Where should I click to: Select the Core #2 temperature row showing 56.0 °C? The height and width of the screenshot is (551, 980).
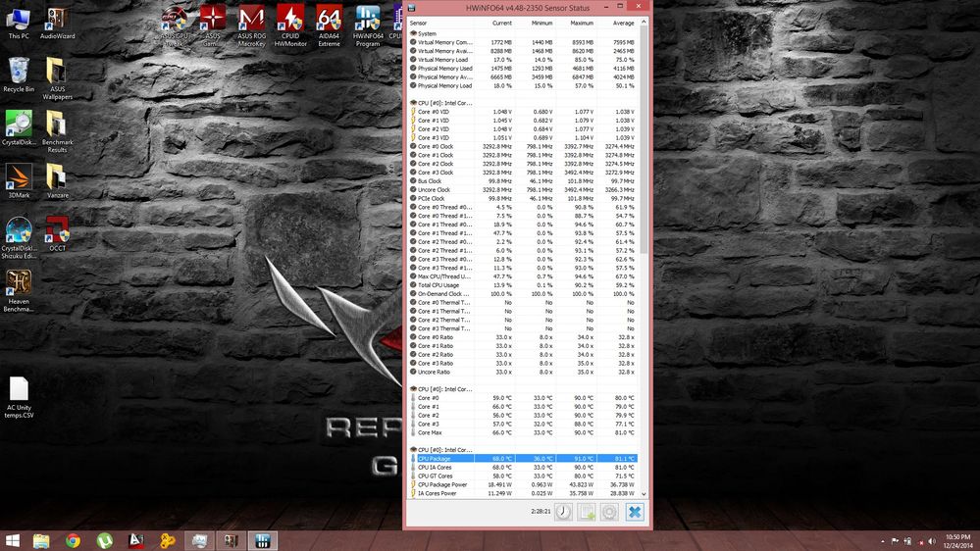click(523, 416)
